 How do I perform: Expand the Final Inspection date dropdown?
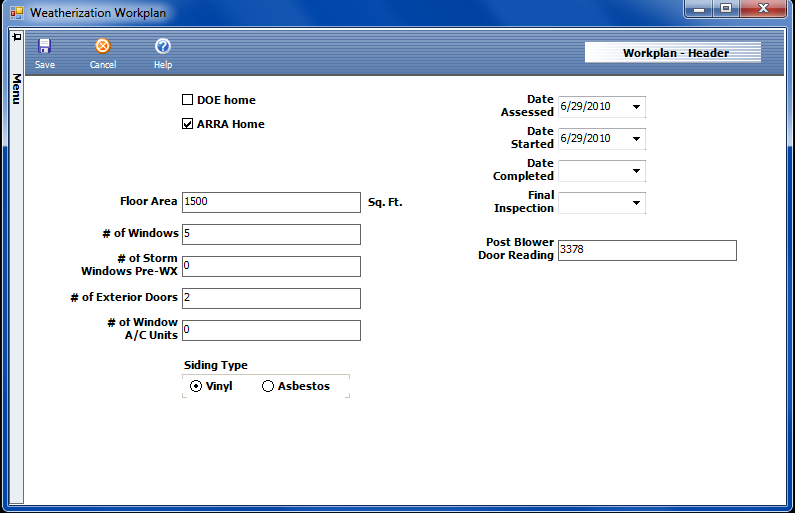(x=636, y=203)
